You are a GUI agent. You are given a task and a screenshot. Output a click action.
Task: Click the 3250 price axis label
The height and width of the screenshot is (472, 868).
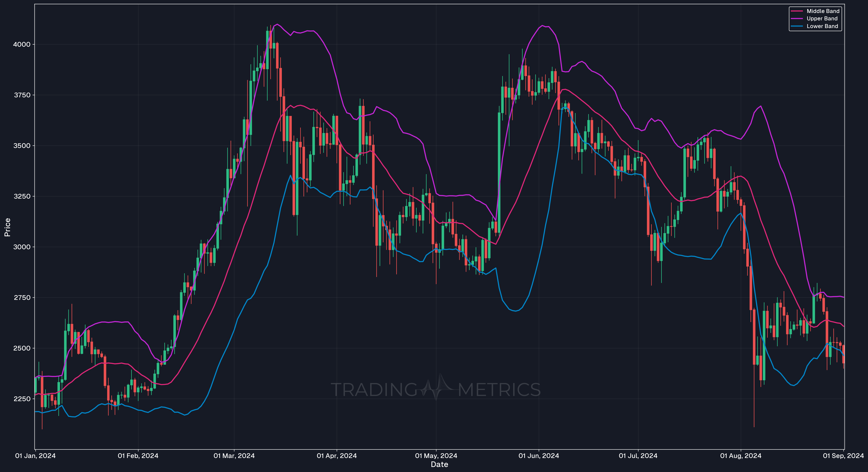(x=22, y=196)
